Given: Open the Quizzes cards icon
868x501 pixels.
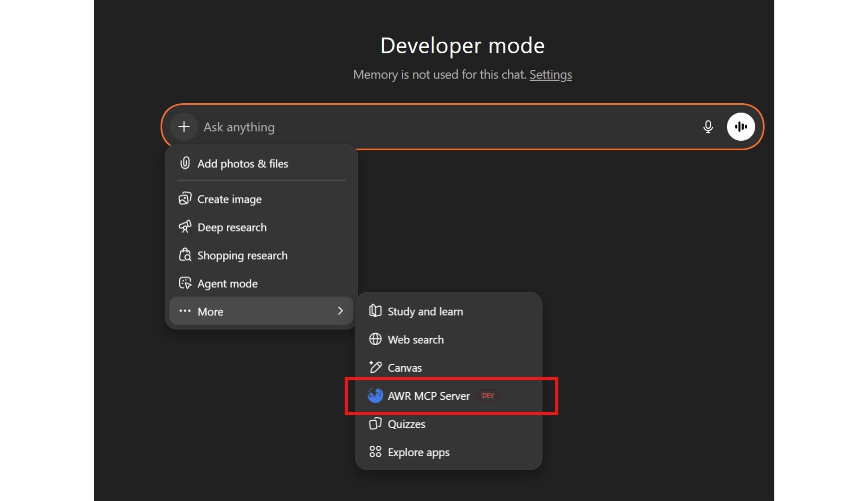Looking at the screenshot, I should 375,424.
